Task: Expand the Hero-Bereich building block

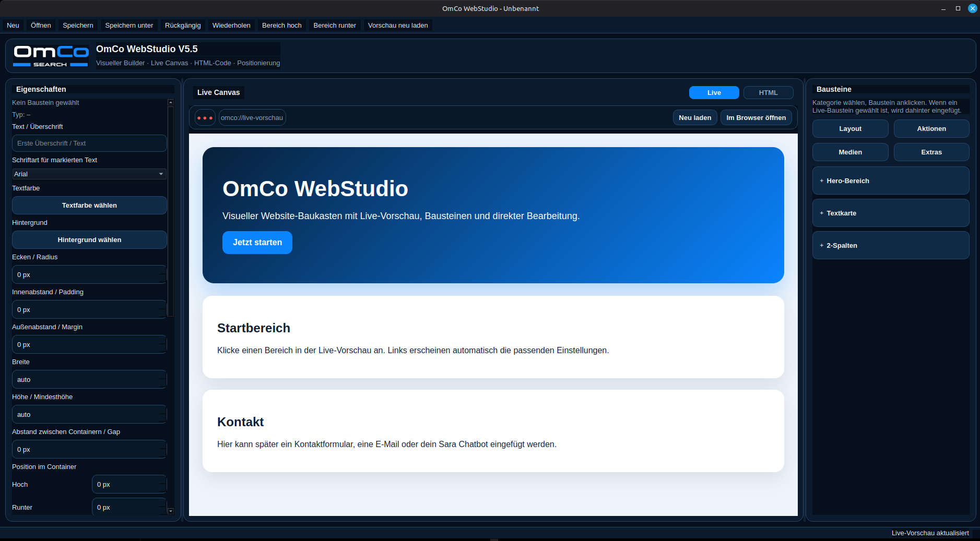Action: 891,181
